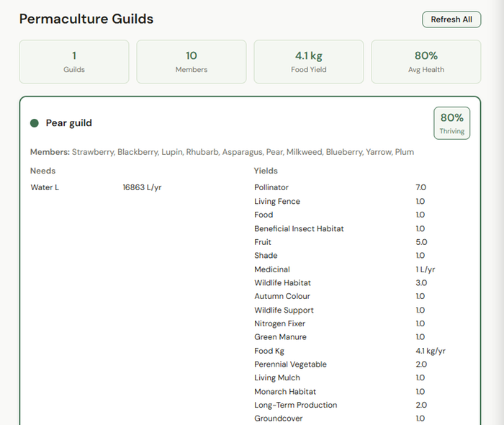The image size is (504, 425).
Task: Select the Guilds count card
Action: (x=74, y=62)
